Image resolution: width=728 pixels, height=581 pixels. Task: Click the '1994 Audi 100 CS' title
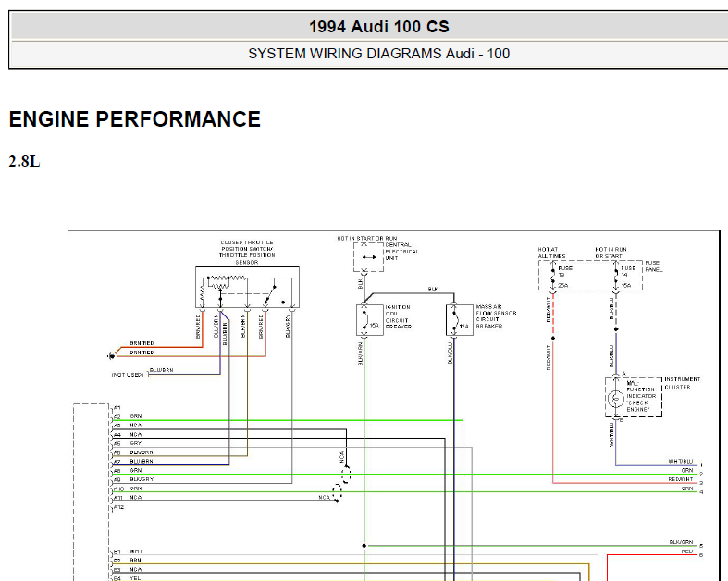[379, 27]
